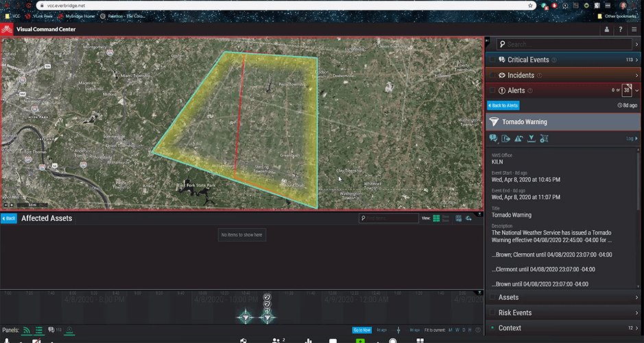Click the download arrow icon under Tornado Warning
This screenshot has width=644, height=343.
pos(531,139)
